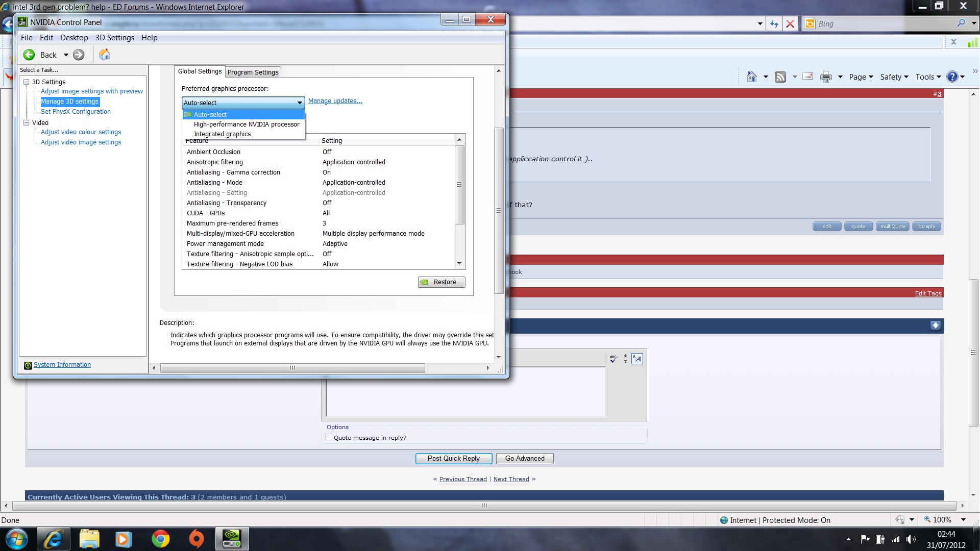This screenshot has height=551, width=980.
Task: Open the System Information link
Action: pos(62,365)
